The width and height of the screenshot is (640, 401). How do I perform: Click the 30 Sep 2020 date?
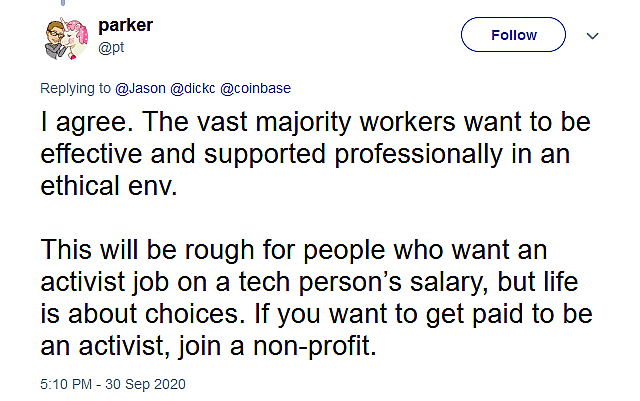point(148,385)
